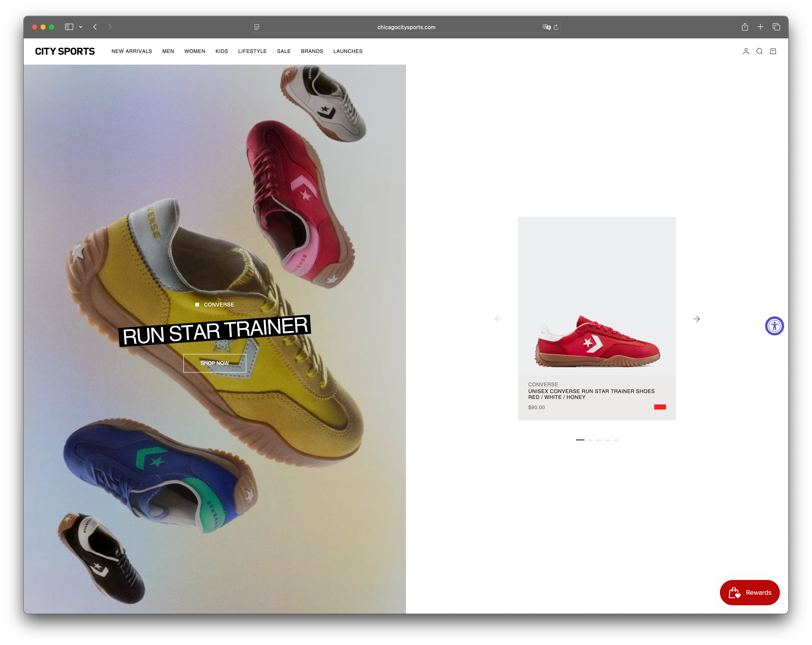
Task: Show the next product with the right arrow
Action: pos(696,319)
